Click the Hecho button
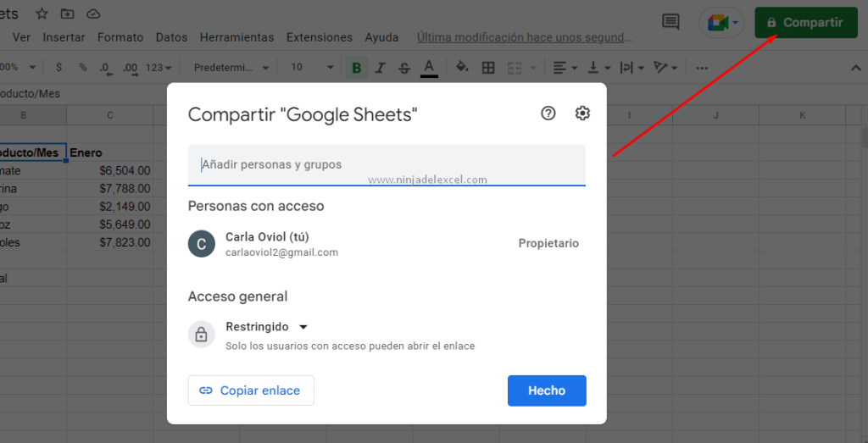The image size is (868, 443). 547,390
